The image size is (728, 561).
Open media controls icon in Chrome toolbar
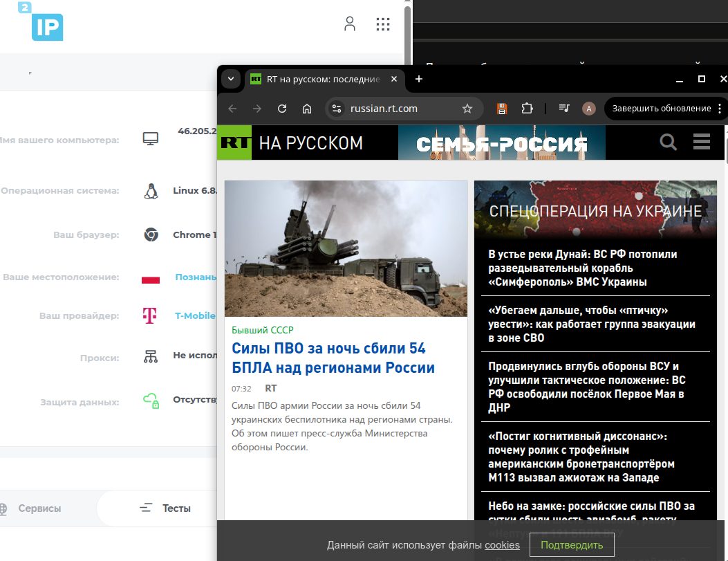pyautogui.click(x=564, y=109)
